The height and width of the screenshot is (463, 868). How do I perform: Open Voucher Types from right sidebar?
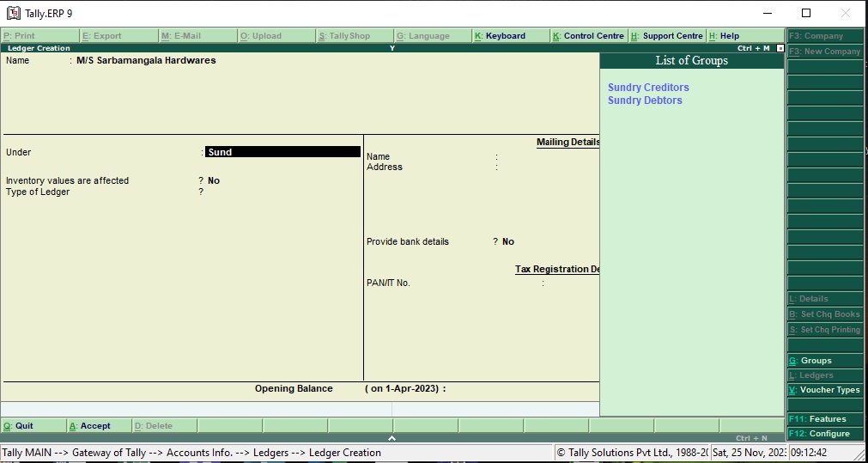pyautogui.click(x=825, y=390)
